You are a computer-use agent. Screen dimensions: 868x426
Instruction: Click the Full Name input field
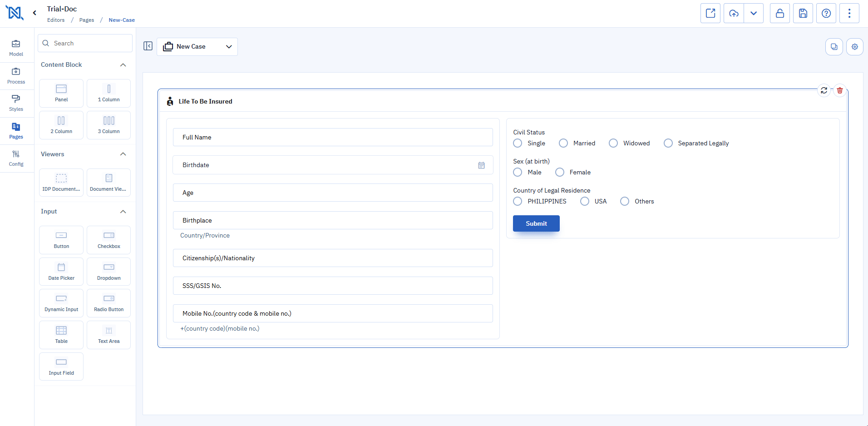pos(333,137)
